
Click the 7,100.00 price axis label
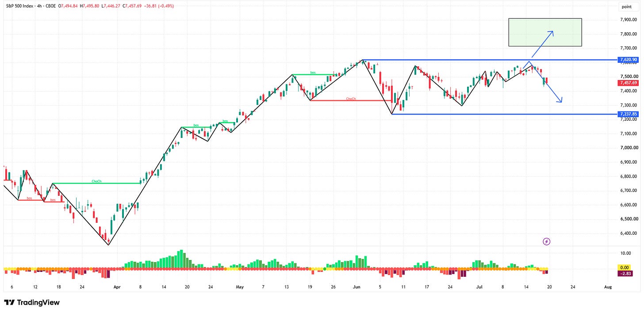pos(628,134)
